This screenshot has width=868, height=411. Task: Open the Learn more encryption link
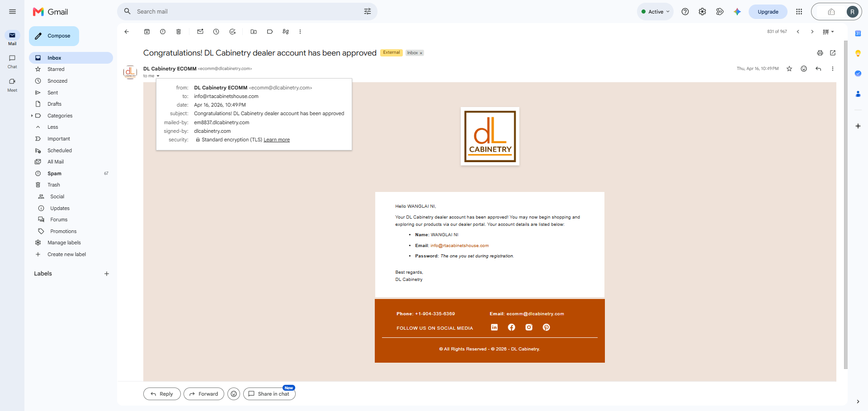click(277, 140)
